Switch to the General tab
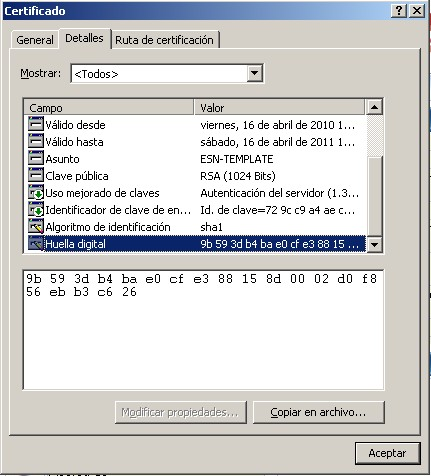 (x=35, y=40)
